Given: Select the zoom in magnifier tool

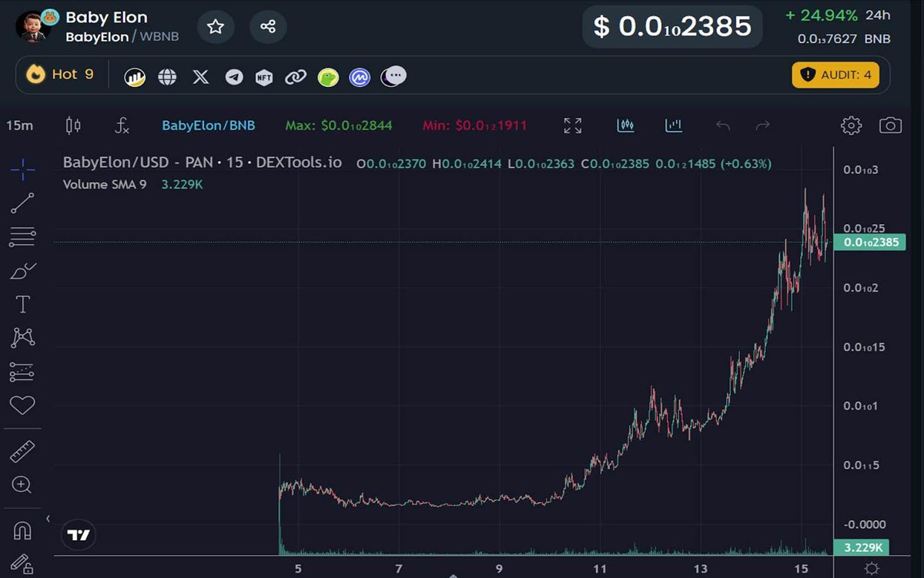Looking at the screenshot, I should pyautogui.click(x=22, y=485).
